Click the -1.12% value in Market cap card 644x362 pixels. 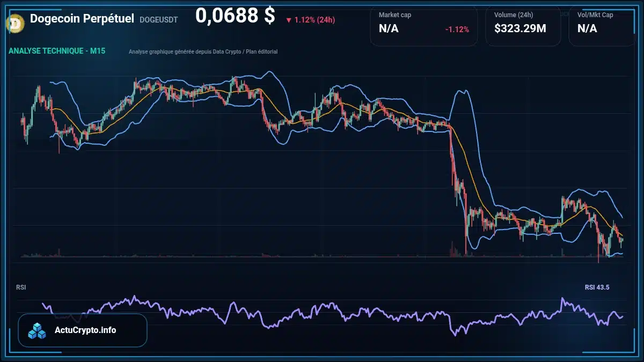[457, 29]
